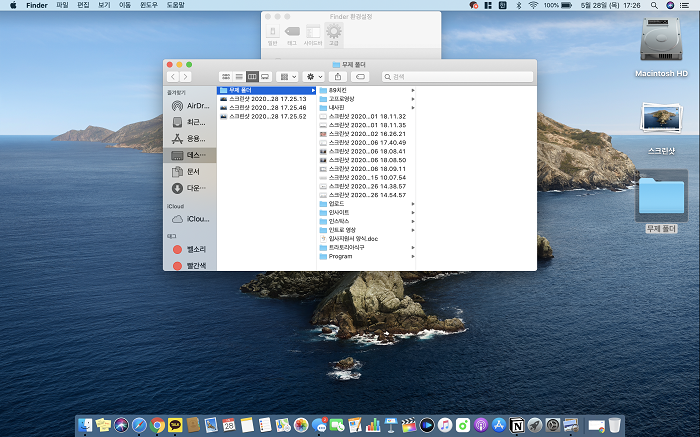Go forward with the Finder forward arrow
700x437 pixels.
[186, 77]
